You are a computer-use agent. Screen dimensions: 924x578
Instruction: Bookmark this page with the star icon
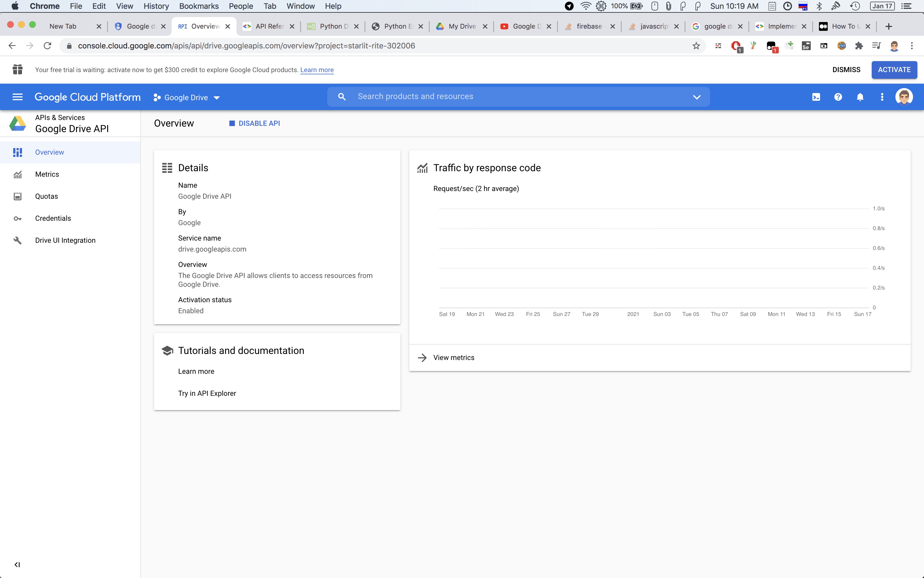(696, 46)
